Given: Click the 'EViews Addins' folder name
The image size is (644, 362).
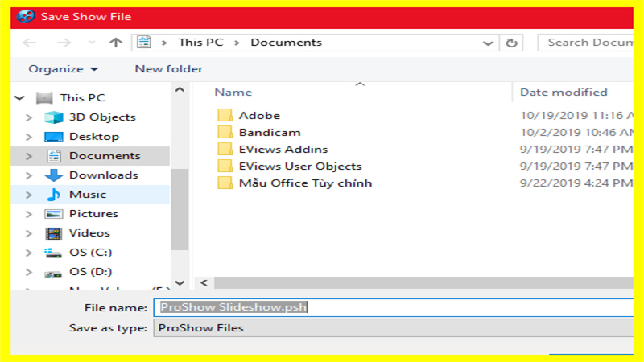Looking at the screenshot, I should [x=283, y=149].
